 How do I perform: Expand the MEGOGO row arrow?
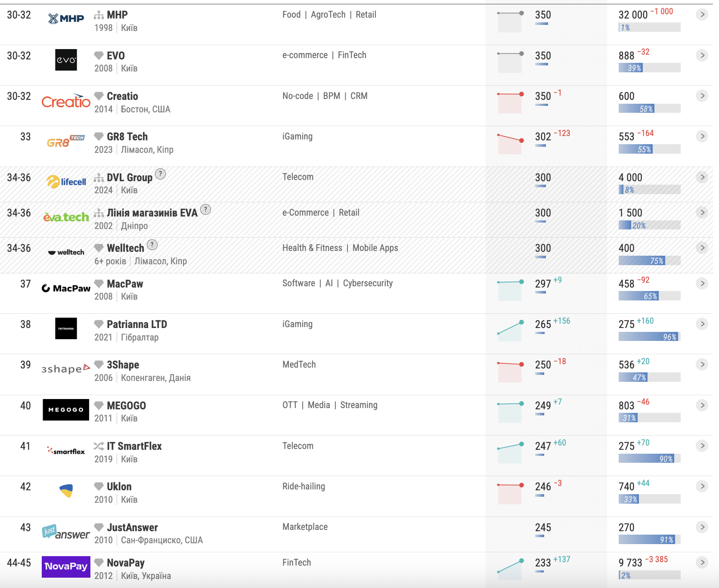coord(702,405)
